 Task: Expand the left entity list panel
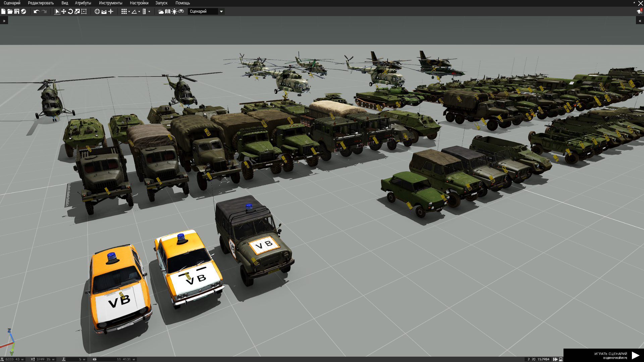pyautogui.click(x=4, y=21)
